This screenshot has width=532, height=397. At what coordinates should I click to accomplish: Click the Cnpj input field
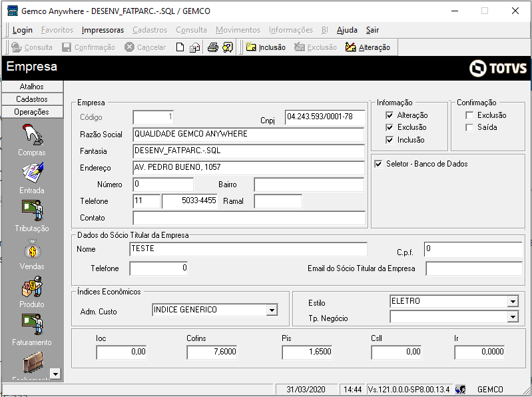click(x=325, y=117)
